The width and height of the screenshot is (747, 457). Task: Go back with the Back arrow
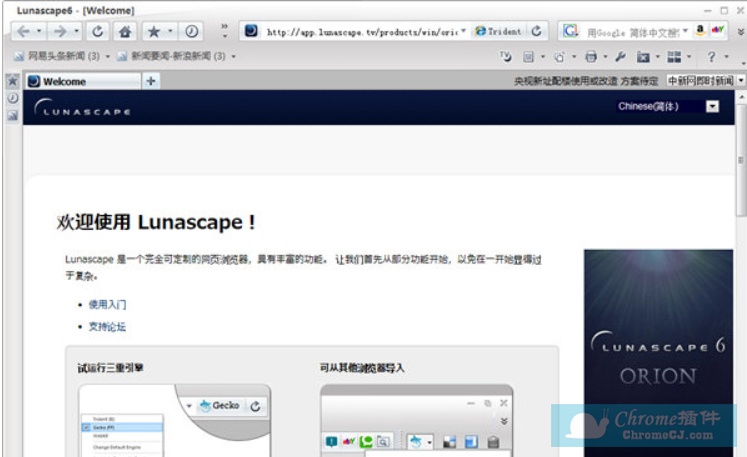coord(23,31)
